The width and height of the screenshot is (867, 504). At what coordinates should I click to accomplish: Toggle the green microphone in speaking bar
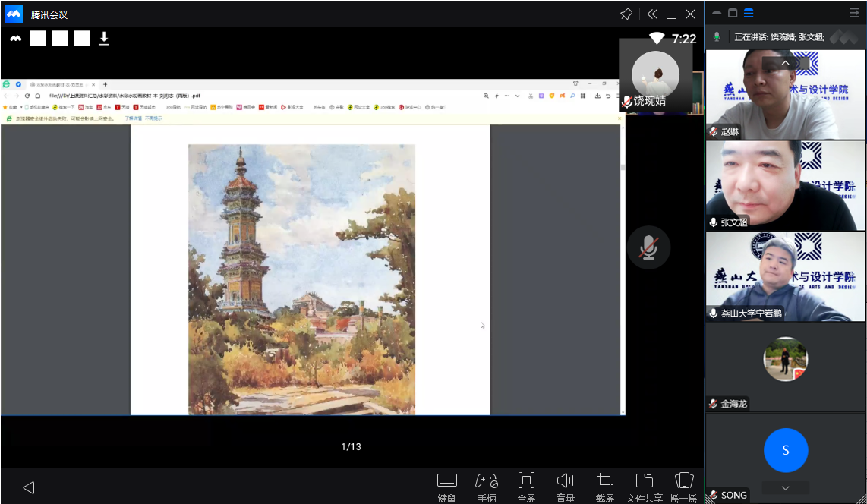[717, 36]
